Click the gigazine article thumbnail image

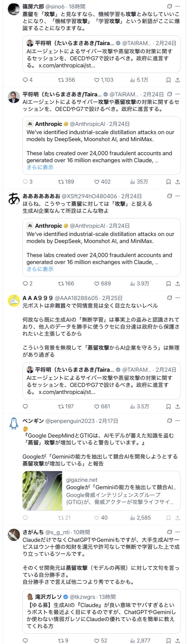pyautogui.click(x=42, y=491)
